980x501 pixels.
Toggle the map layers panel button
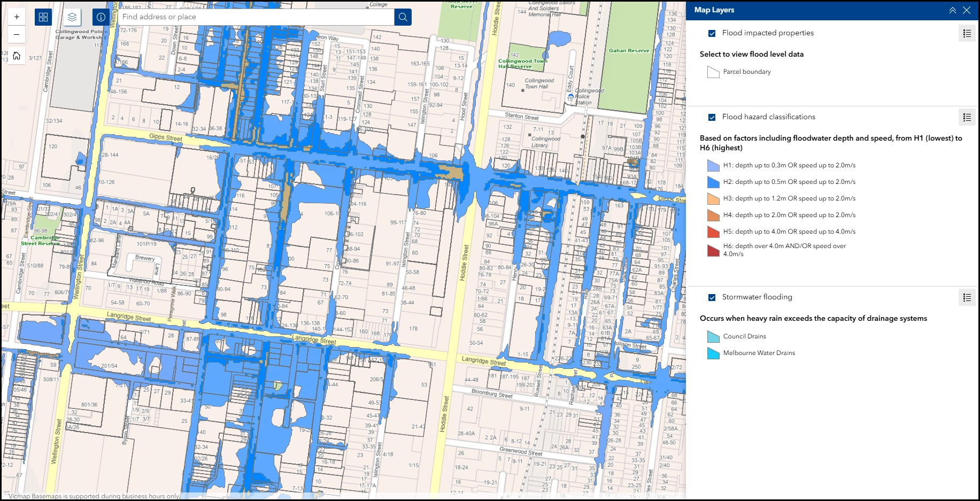[x=72, y=17]
